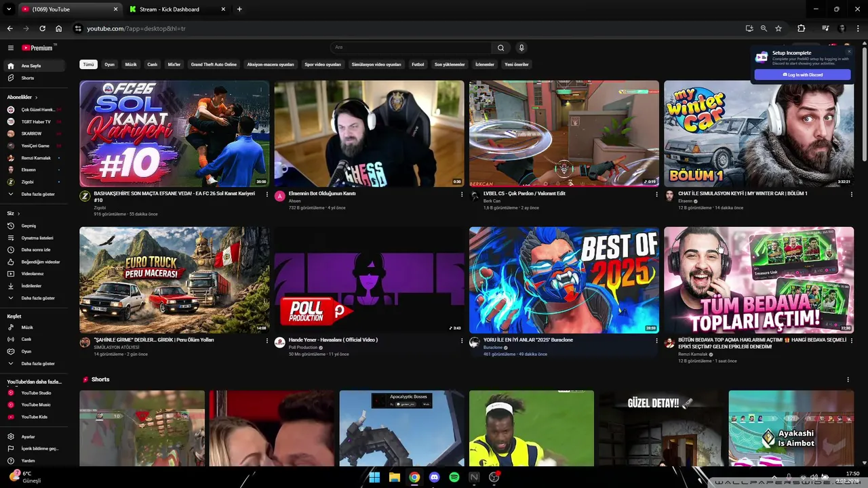Open Beğendiğim videolar in the sidebar
The width and height of the screenshot is (868, 488).
[36, 262]
